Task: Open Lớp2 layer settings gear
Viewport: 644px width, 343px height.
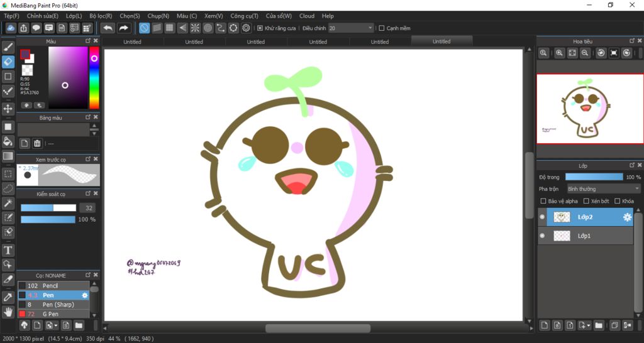Action: pos(627,217)
